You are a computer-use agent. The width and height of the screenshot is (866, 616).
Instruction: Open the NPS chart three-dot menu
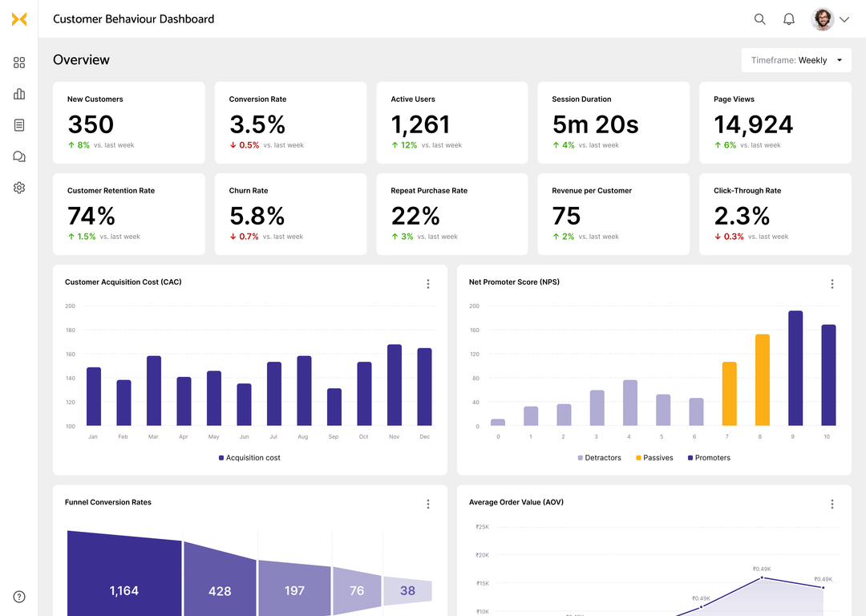pyautogui.click(x=832, y=283)
